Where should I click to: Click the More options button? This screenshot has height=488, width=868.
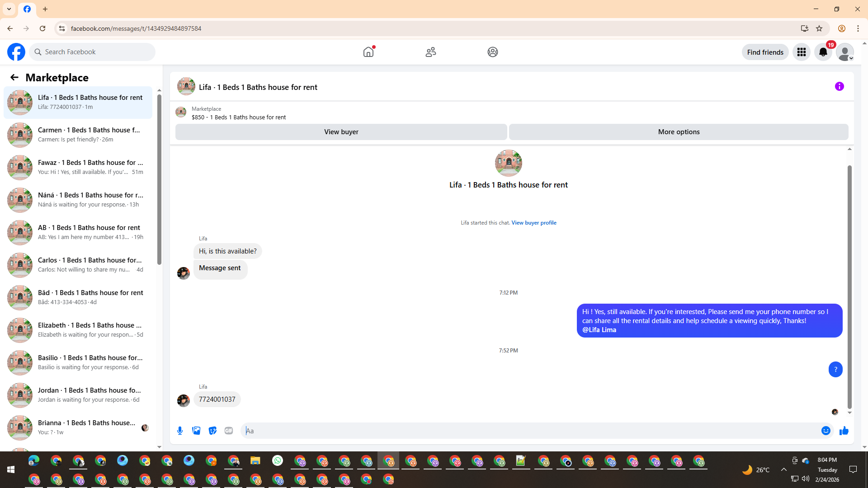click(678, 132)
